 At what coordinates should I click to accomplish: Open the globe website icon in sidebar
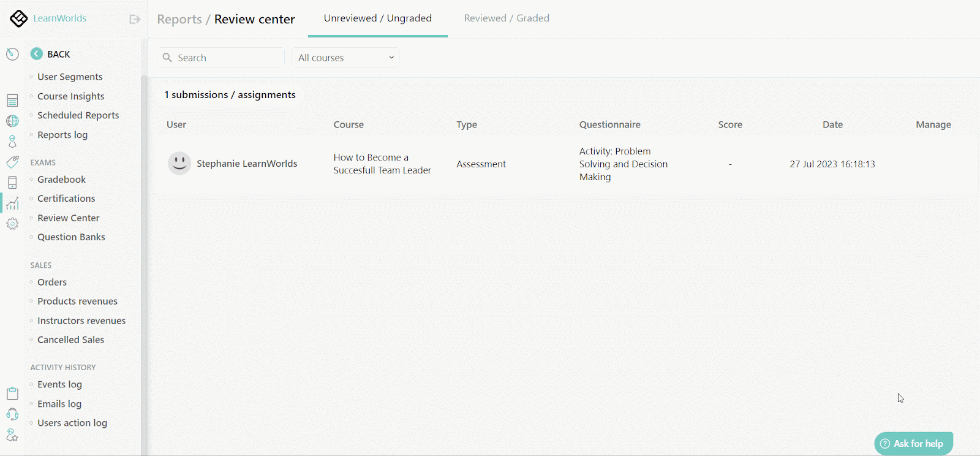12,121
